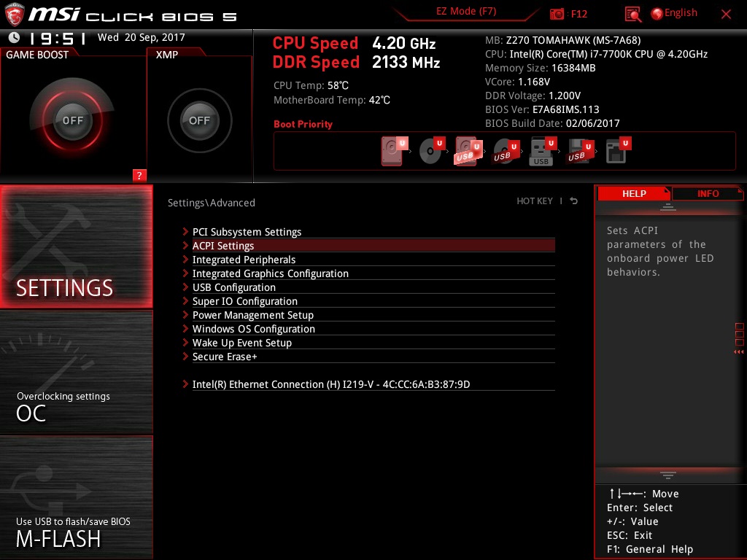Select the CD/DVD boot device icon

[432, 151]
